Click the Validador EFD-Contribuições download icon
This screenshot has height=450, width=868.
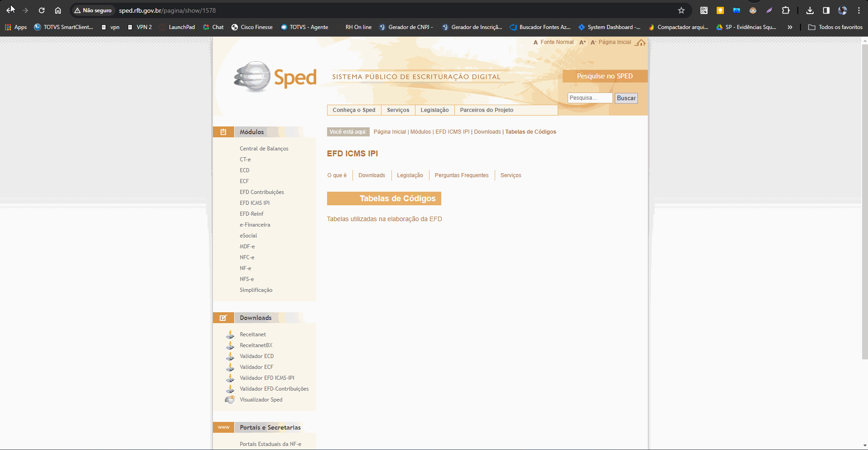[230, 389]
